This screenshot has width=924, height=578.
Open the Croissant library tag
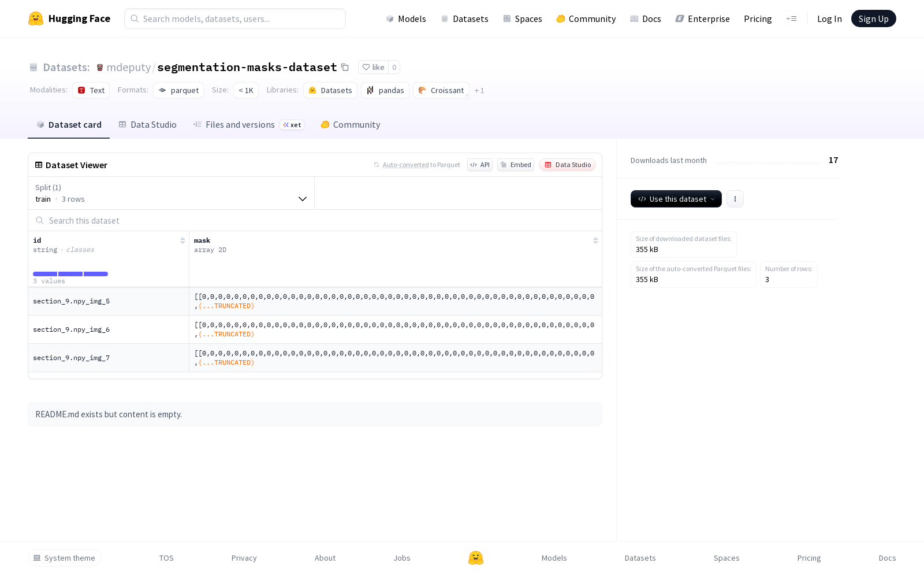441,90
